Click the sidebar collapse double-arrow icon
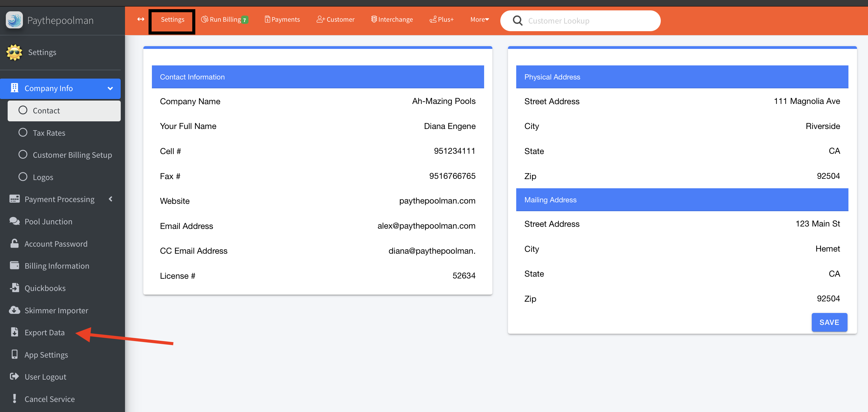The image size is (868, 412). [141, 19]
